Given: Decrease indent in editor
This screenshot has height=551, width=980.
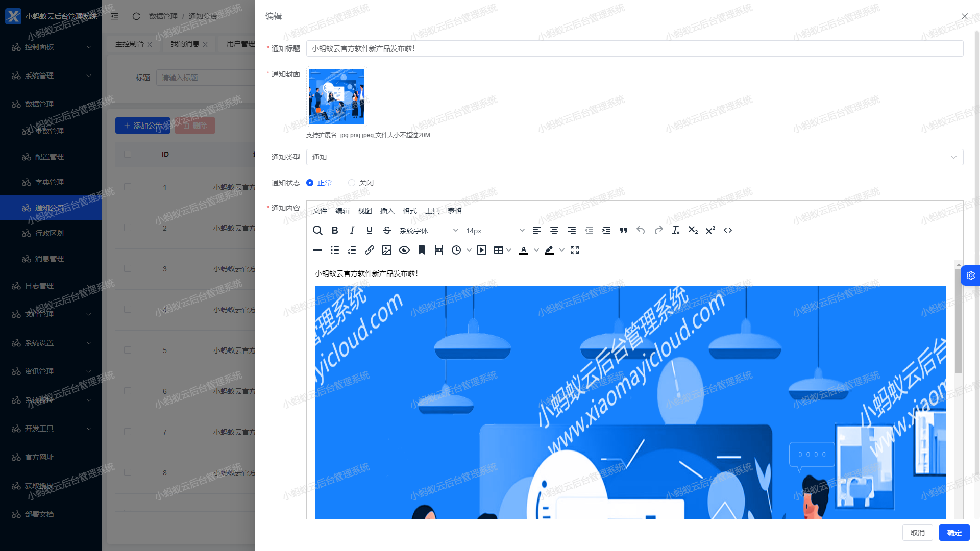Looking at the screenshot, I should [x=589, y=231].
